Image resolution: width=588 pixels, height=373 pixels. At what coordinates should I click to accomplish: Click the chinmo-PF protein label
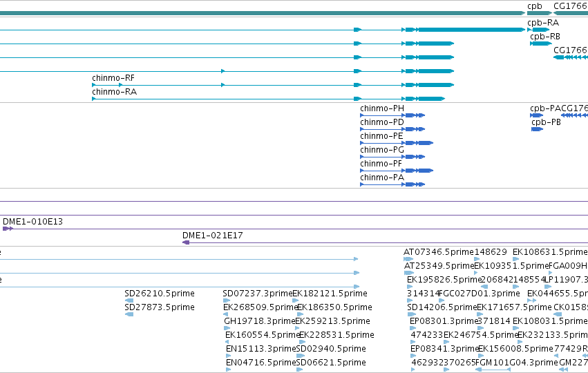(381, 164)
